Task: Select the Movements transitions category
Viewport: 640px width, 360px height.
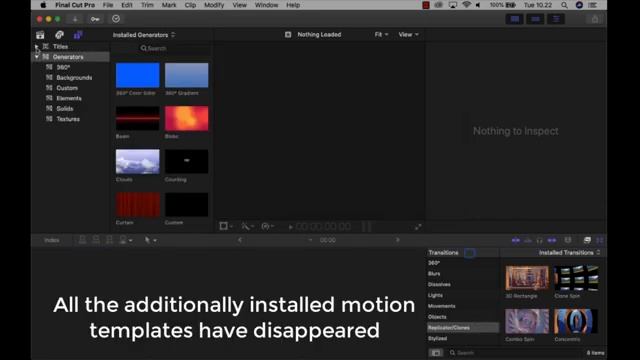Action: 441,306
